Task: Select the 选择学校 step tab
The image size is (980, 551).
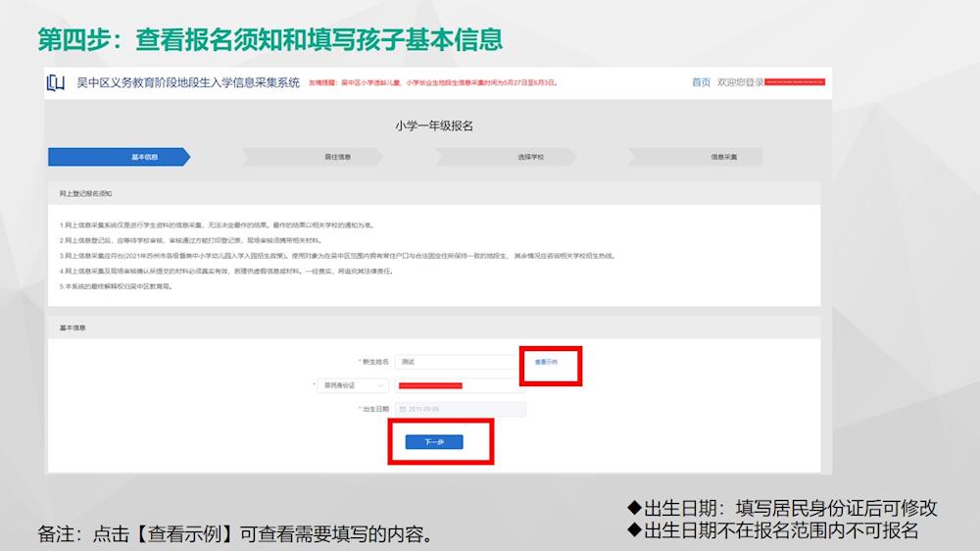Action: point(506,157)
